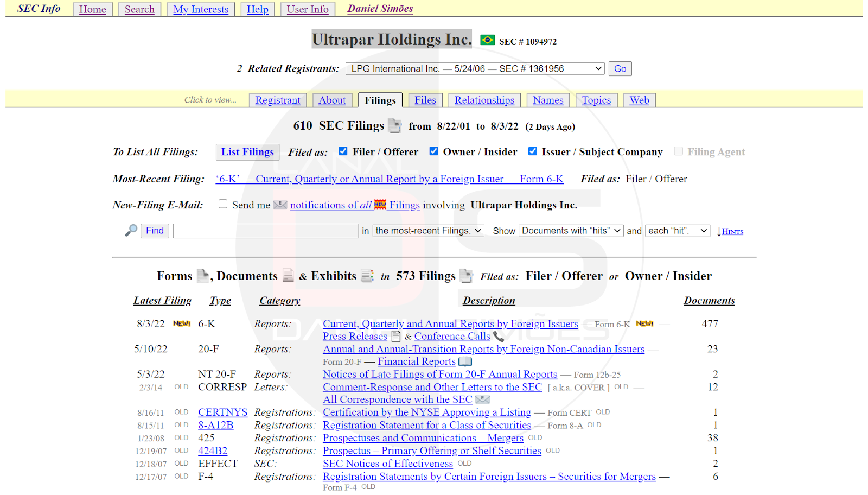868x495 pixels.
Task: Open the Home menu item
Action: [93, 9]
